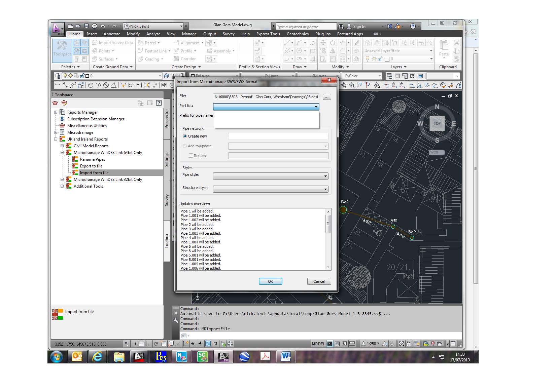Switch to the Prospector tab in Toolspace
This screenshot has height=392, width=555.
point(167,119)
